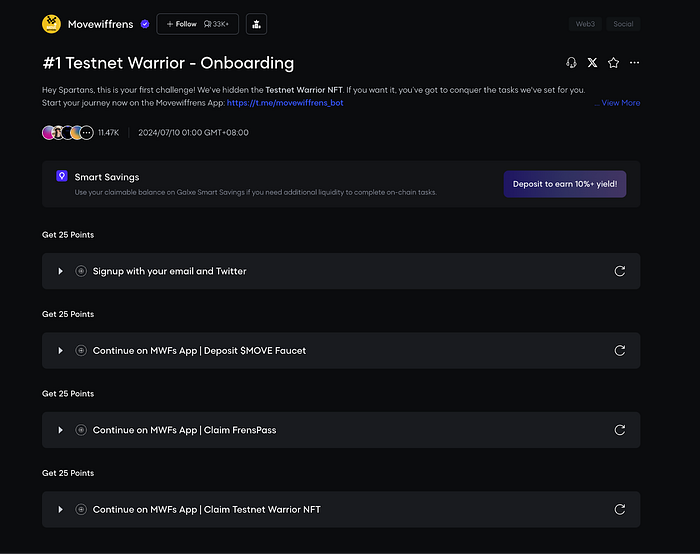
Task: Favorite the campaign with star icon
Action: pos(613,63)
